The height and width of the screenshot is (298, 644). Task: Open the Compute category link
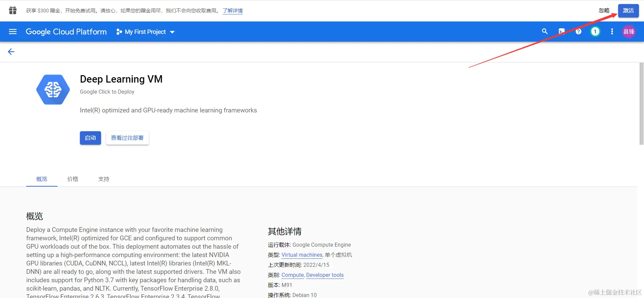coord(292,275)
